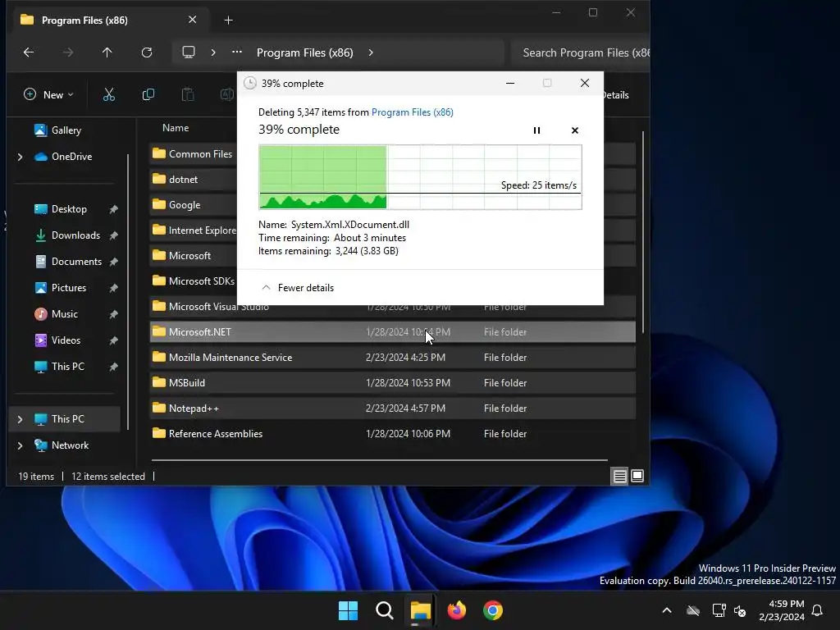Click the horizontal scrollbar under file list
The width and height of the screenshot is (840, 630).
pyautogui.click(x=379, y=459)
